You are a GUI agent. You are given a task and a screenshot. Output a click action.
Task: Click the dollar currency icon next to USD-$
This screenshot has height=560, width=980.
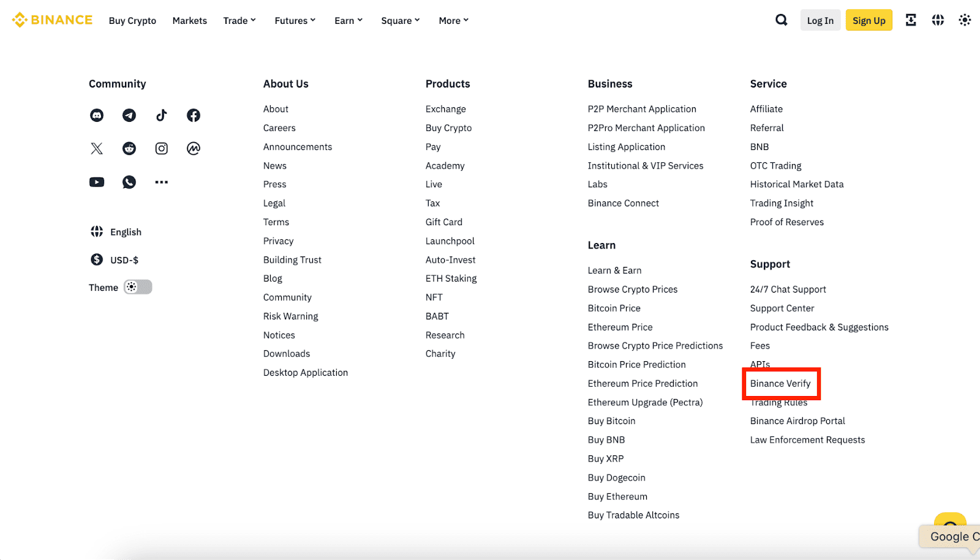[97, 259]
